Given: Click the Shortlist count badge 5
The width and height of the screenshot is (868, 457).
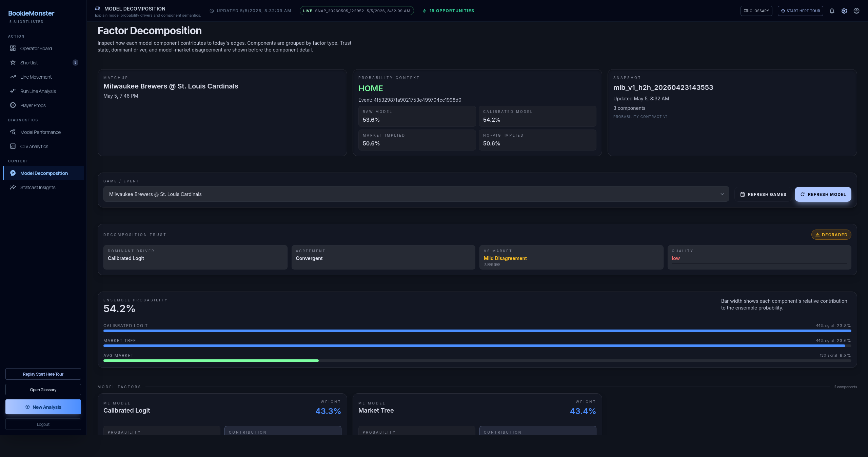Looking at the screenshot, I should click(75, 62).
